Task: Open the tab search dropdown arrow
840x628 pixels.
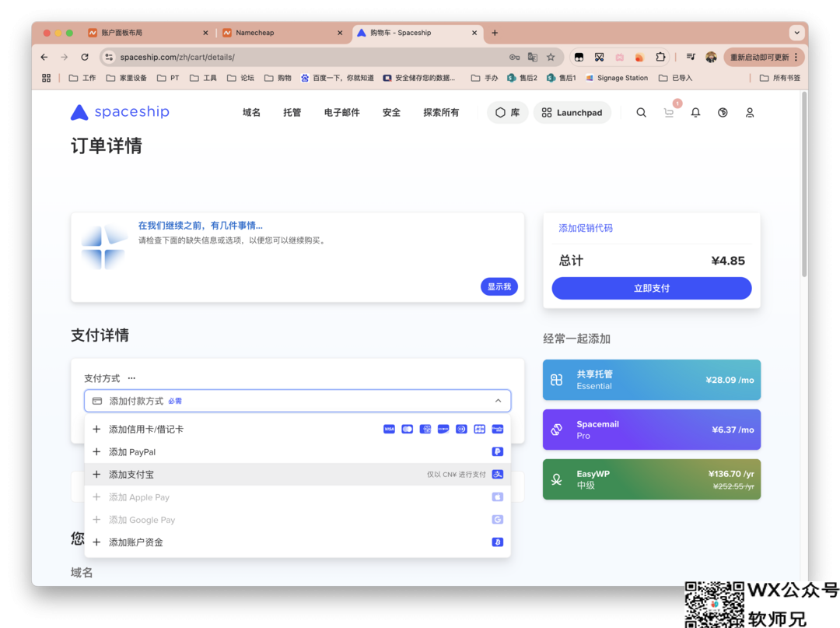Action: 796,33
